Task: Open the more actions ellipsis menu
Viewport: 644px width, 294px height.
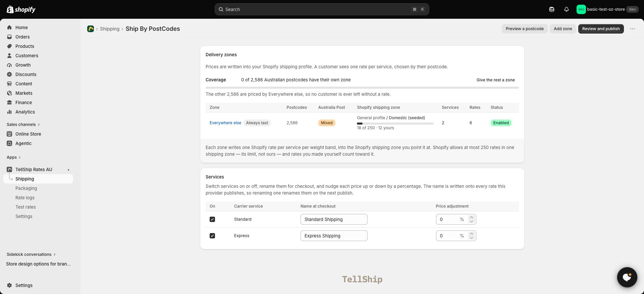Action: coord(633,29)
